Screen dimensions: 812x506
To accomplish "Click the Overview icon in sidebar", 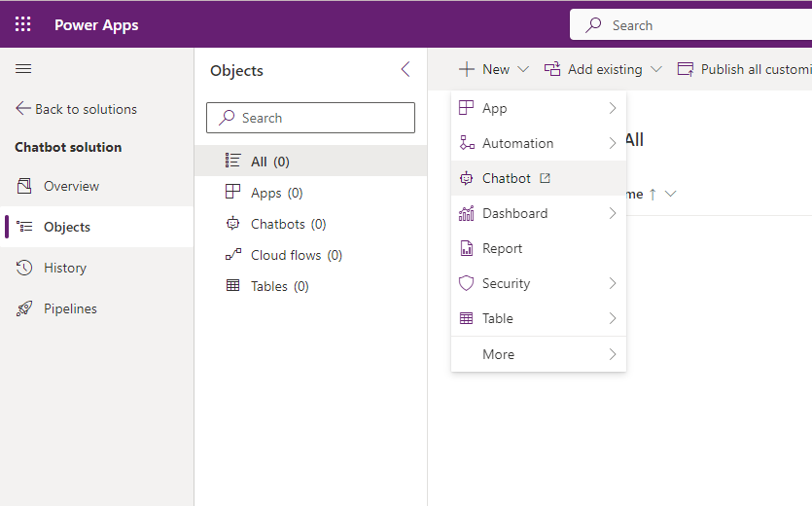I will 24,186.
